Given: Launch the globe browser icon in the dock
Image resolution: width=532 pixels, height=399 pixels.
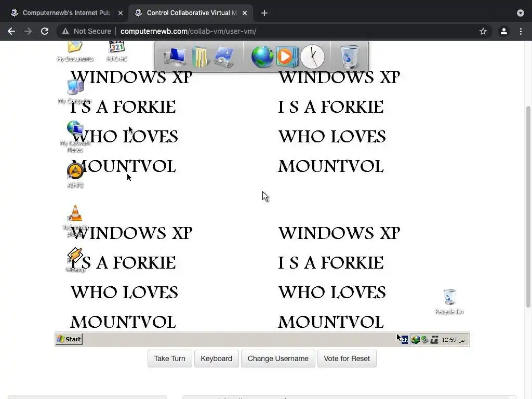Looking at the screenshot, I should coord(262,57).
